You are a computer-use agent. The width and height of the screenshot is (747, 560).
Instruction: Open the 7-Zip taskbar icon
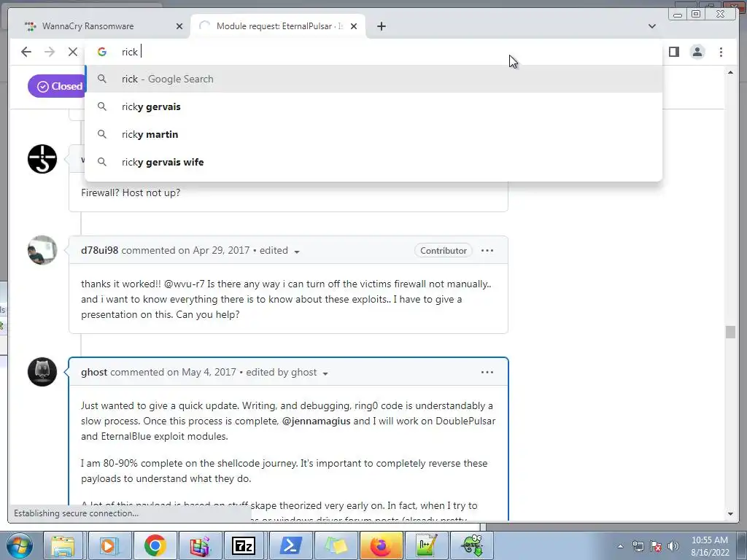244,545
